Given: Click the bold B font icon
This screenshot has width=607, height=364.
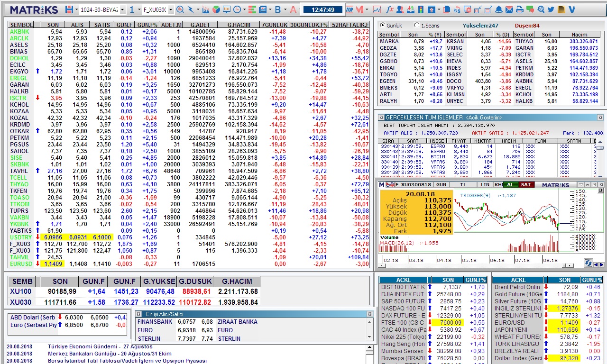Looking at the screenshot, I should point(278,9).
